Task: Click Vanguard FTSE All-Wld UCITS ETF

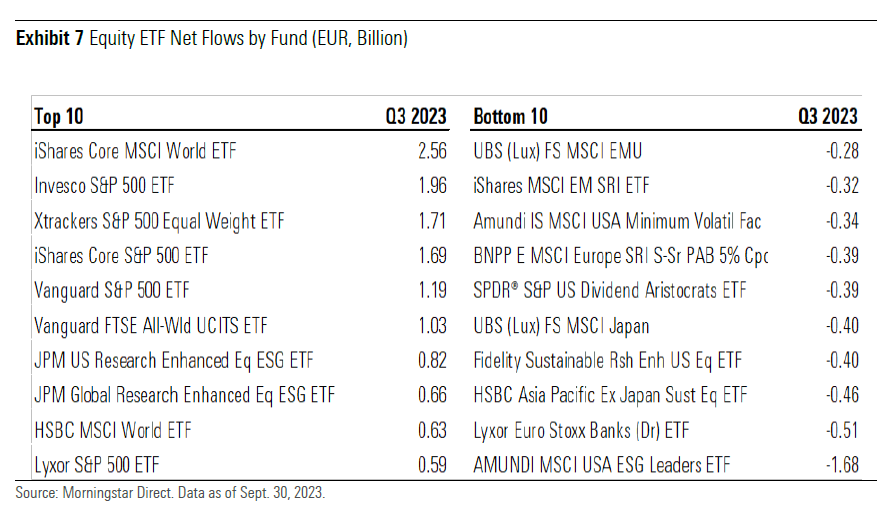Action: 150,326
